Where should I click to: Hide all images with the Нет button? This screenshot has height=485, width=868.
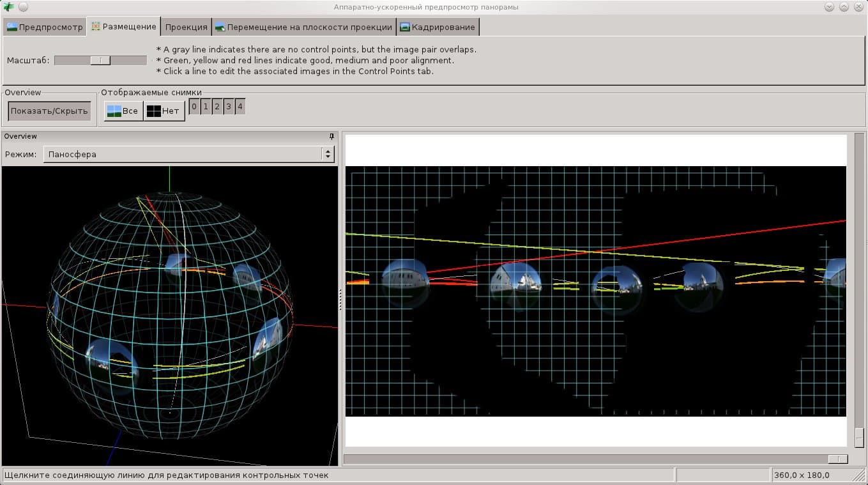tap(164, 111)
